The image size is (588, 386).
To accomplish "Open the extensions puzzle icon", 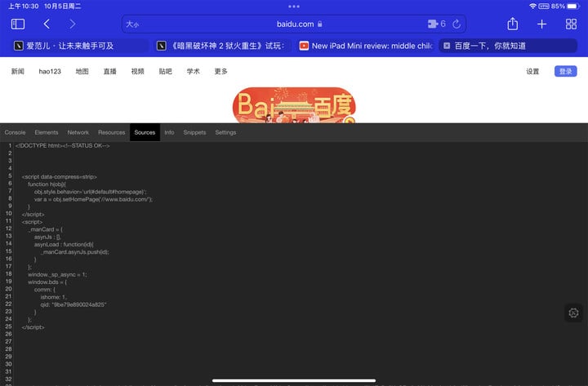I will point(432,24).
